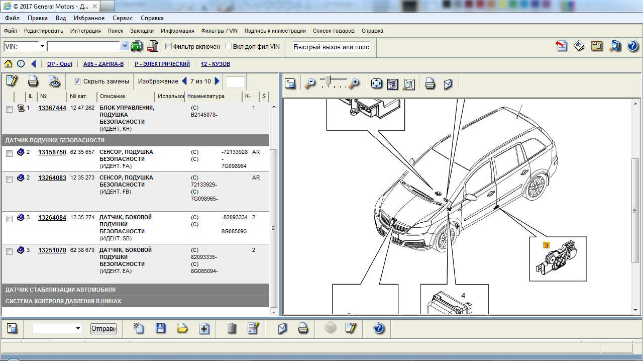Open the dropdown next to 'Отправить' button

point(78,329)
